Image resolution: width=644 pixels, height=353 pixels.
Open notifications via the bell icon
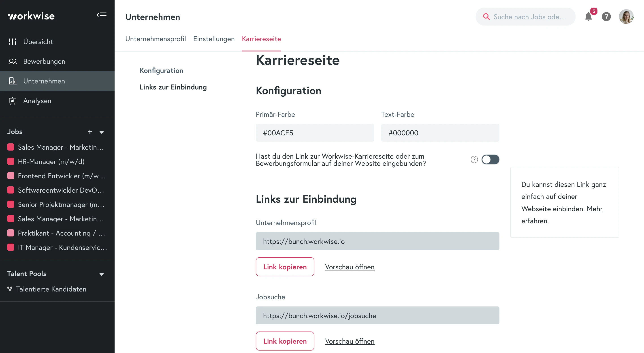coord(588,17)
